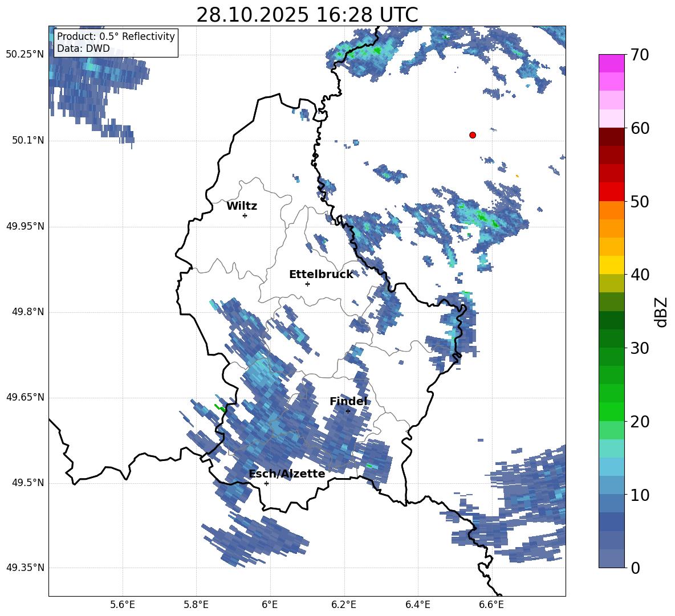Screen dimensions: 675x616
Task: Click the 5.6°E longitude tick label
Action: tap(123, 605)
